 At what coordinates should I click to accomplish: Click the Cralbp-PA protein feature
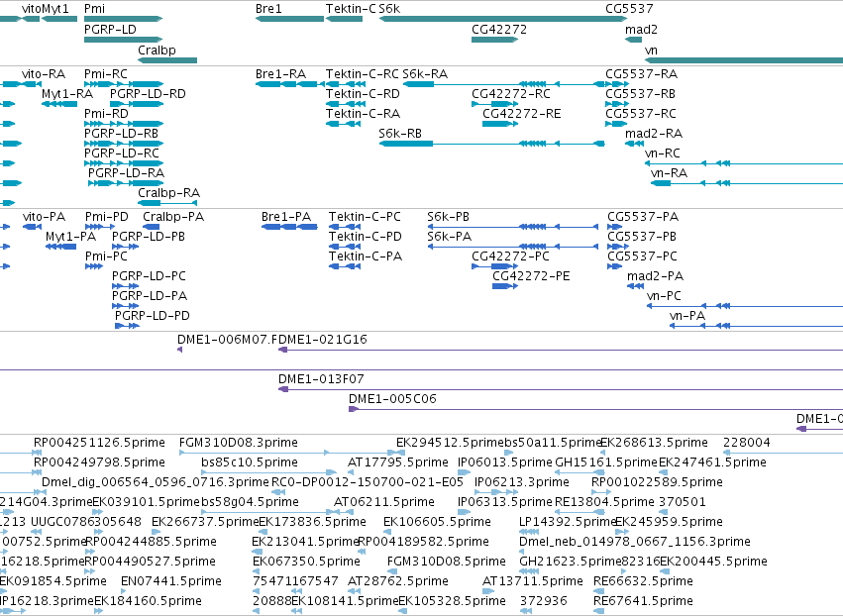[152, 227]
